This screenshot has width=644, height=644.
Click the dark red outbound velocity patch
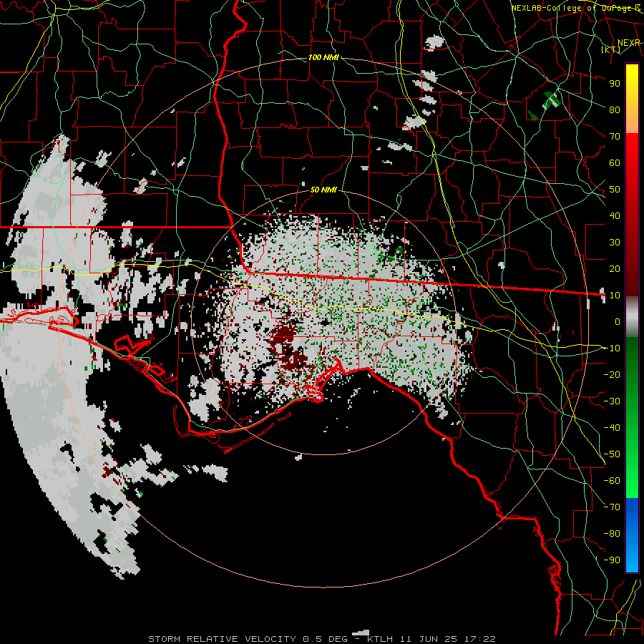point(284,336)
